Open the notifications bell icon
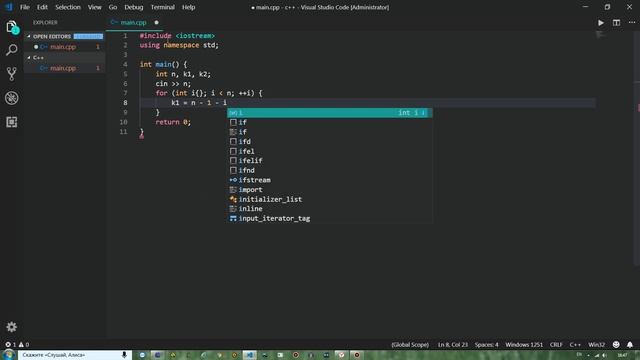Viewport: 640px width, 360px height. (x=630, y=344)
